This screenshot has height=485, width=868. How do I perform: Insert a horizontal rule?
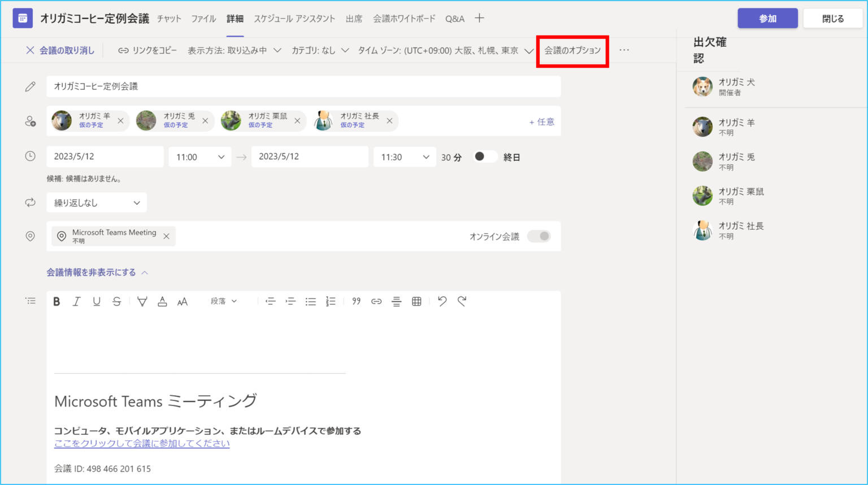click(x=397, y=302)
